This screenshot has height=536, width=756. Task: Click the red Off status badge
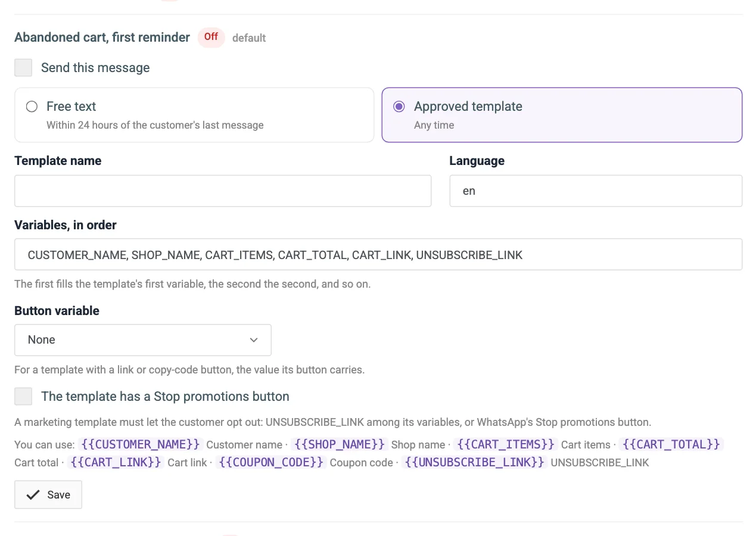coord(211,37)
